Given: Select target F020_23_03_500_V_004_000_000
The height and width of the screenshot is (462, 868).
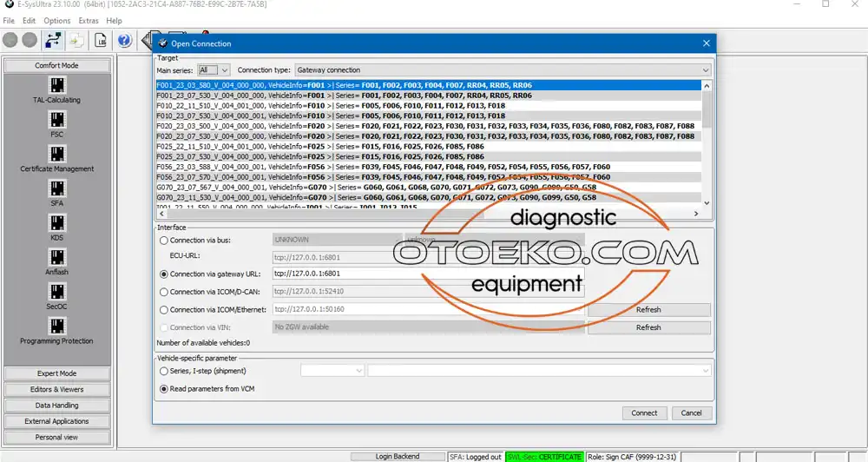Looking at the screenshot, I should pyautogui.click(x=429, y=126).
